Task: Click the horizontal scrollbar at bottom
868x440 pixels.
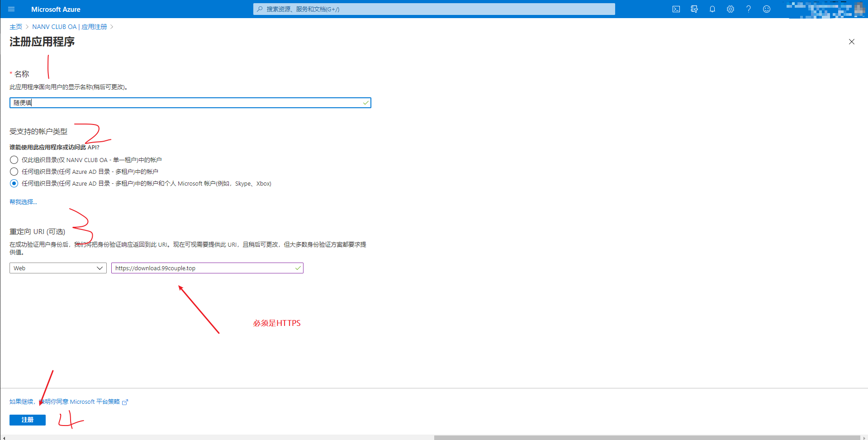Action: [x=647, y=438]
